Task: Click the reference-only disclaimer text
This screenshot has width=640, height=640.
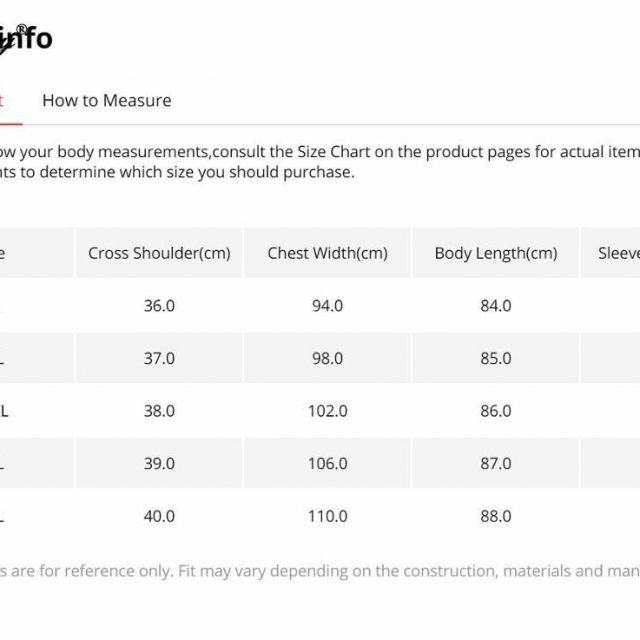Action: [320, 571]
